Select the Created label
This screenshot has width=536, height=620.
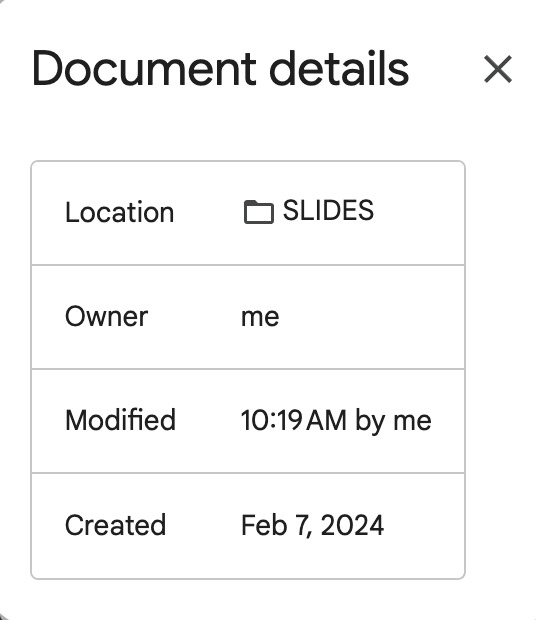click(115, 525)
